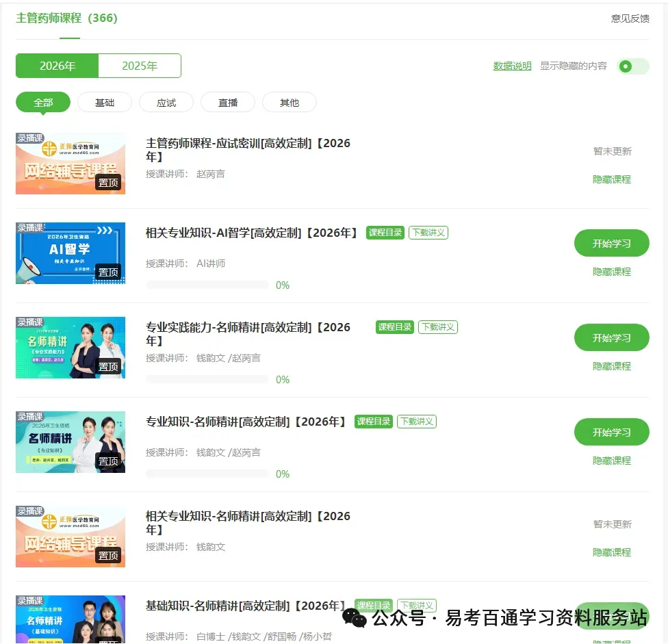This screenshot has width=668, height=644.
Task: Open 课程目录 for 专业知识-名师精讲 course
Action: (374, 422)
